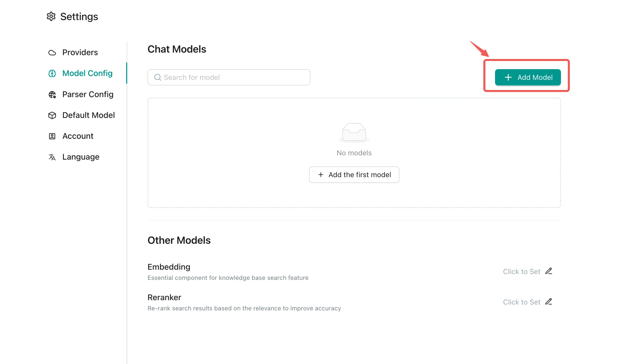Click the Default Model cube icon
The image size is (637, 364).
pyautogui.click(x=52, y=115)
